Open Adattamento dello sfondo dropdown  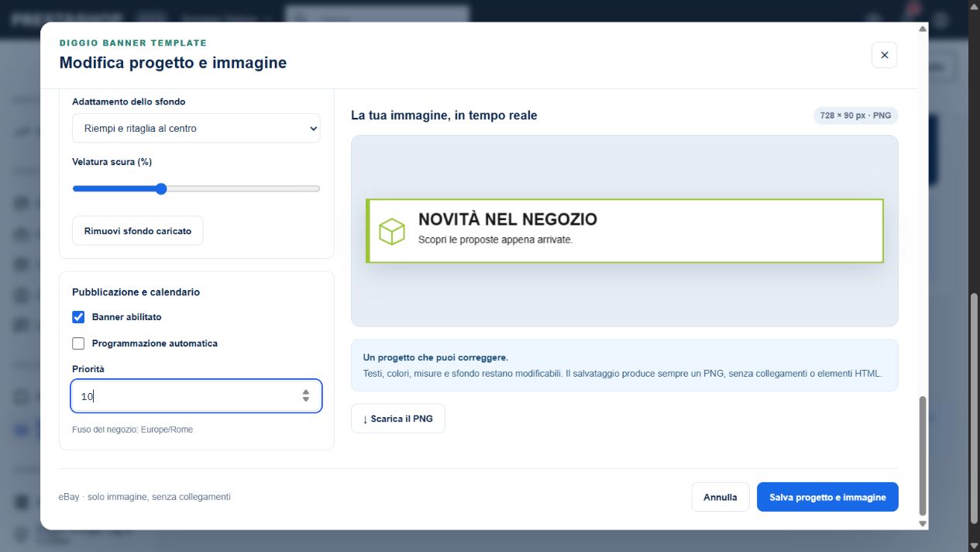pos(196,129)
